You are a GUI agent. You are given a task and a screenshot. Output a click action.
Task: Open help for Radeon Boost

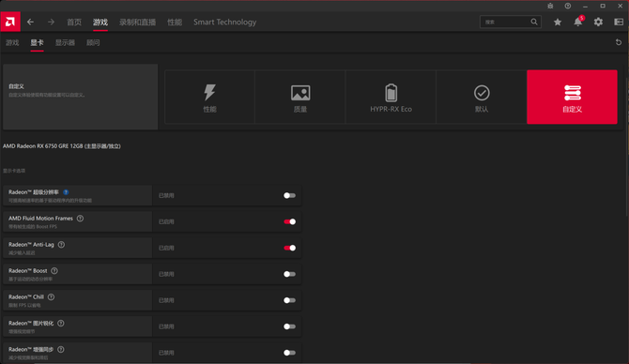tap(54, 271)
